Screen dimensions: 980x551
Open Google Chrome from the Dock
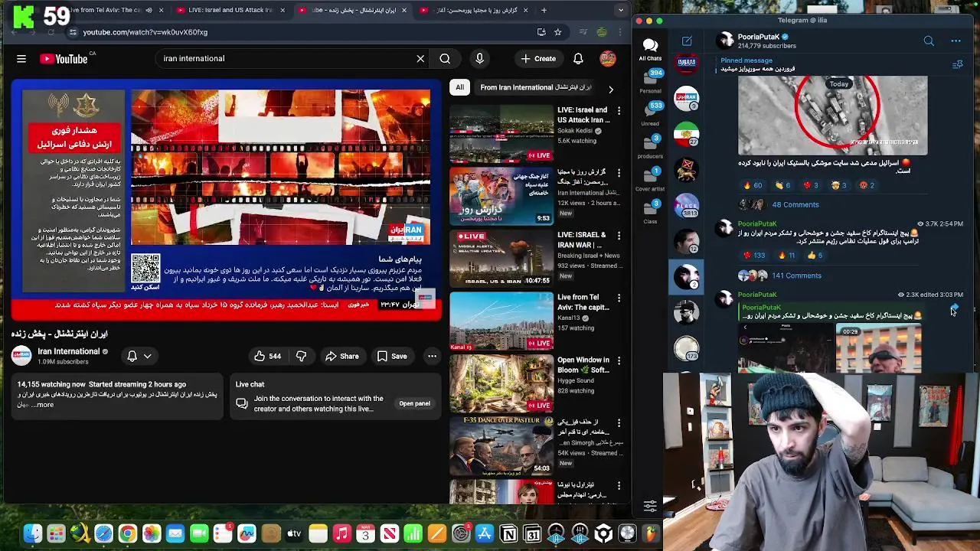[x=127, y=533]
